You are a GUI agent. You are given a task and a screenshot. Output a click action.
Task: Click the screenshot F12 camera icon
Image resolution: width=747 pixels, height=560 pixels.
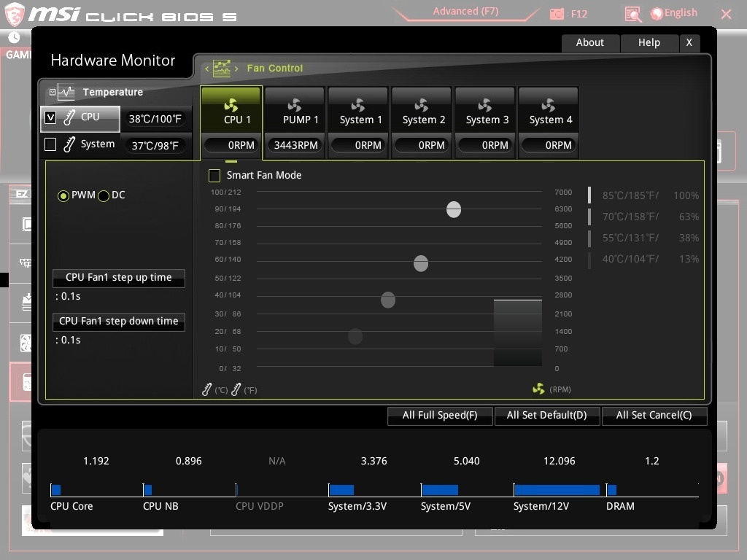tap(557, 14)
